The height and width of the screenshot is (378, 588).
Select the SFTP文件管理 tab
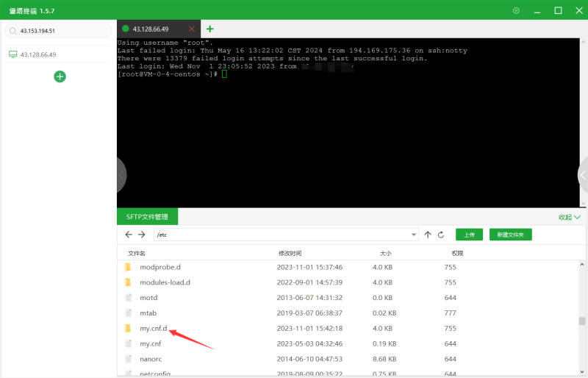[x=147, y=217]
